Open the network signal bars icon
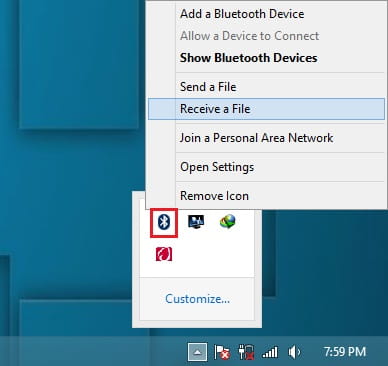The image size is (388, 366). [270, 352]
